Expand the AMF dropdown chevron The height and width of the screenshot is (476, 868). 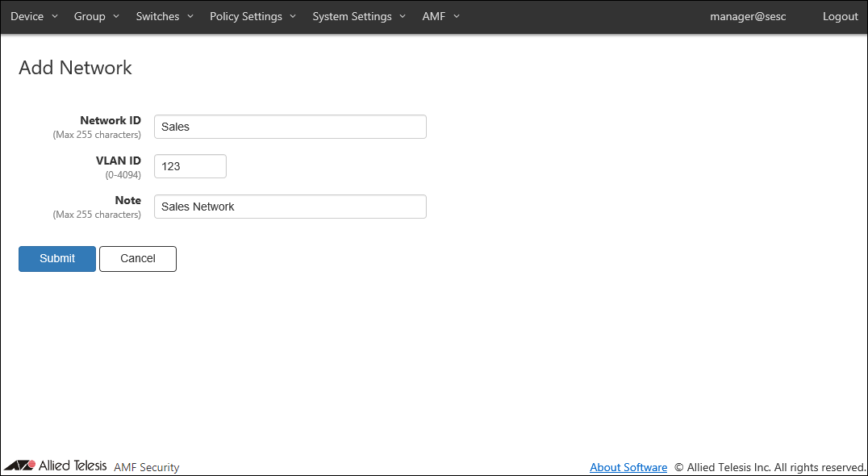[457, 16]
